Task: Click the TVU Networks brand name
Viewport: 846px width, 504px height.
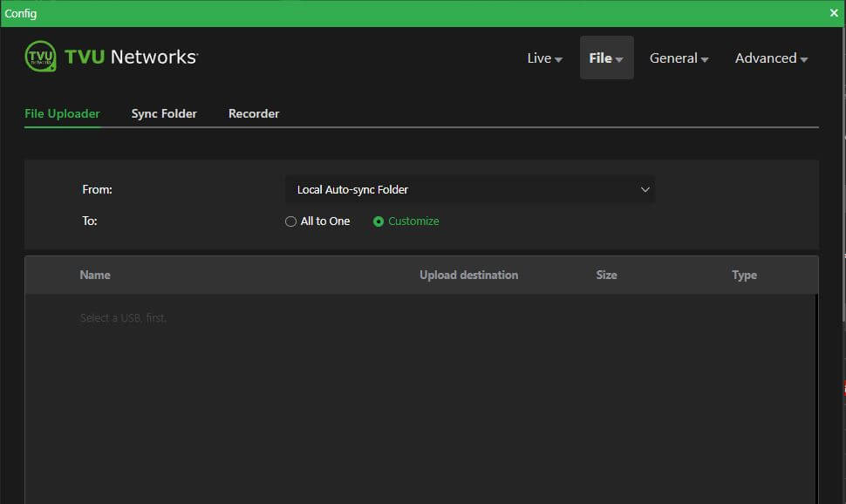Action: click(x=131, y=57)
